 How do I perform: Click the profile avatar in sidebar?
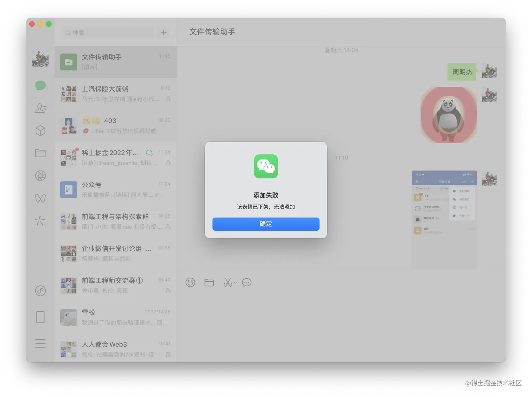[40, 59]
